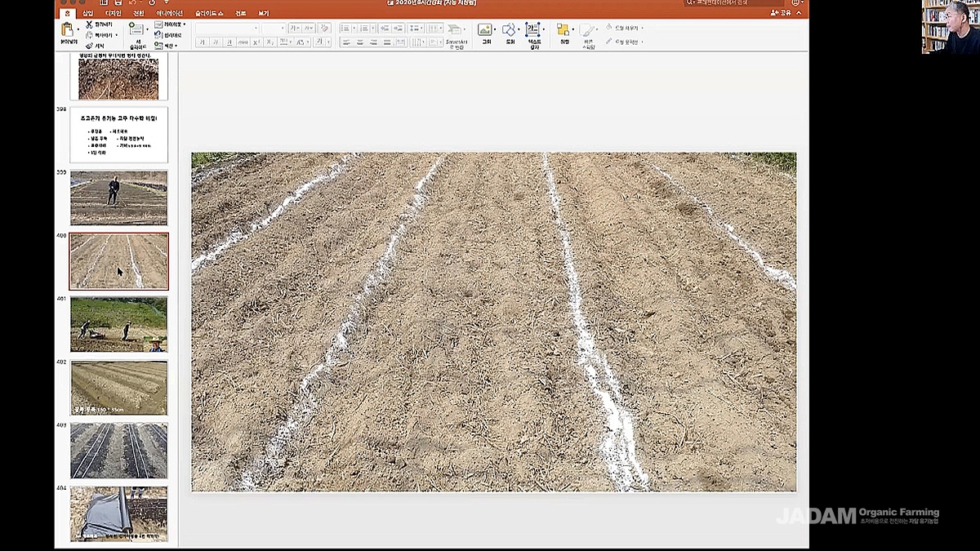
Task: Decrease font size button
Action: coord(307,28)
